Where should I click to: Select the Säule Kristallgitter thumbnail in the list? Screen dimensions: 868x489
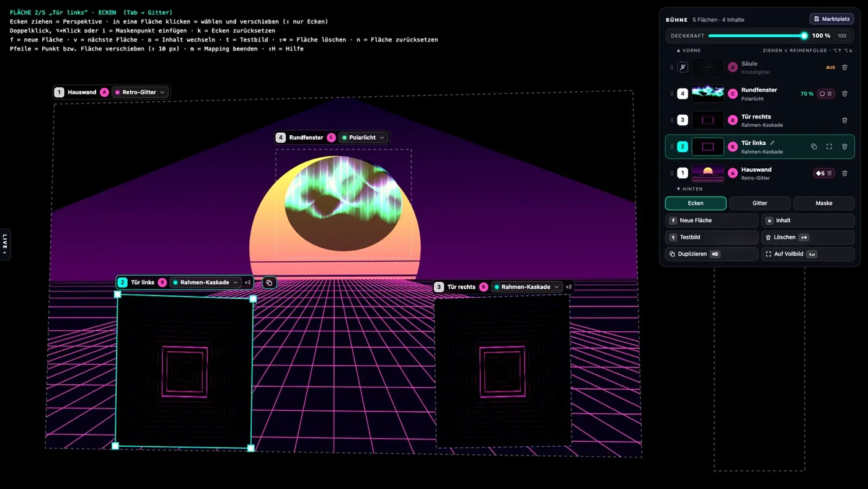tap(707, 67)
